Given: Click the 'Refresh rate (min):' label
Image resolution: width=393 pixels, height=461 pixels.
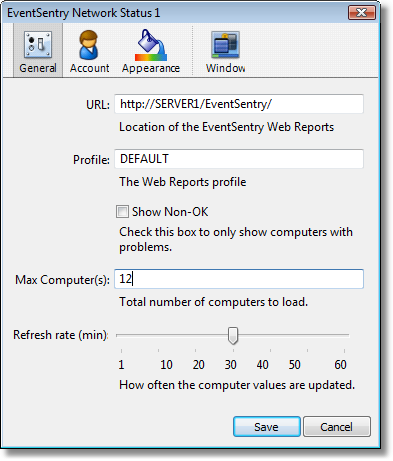Looking at the screenshot, I should (x=61, y=335).
